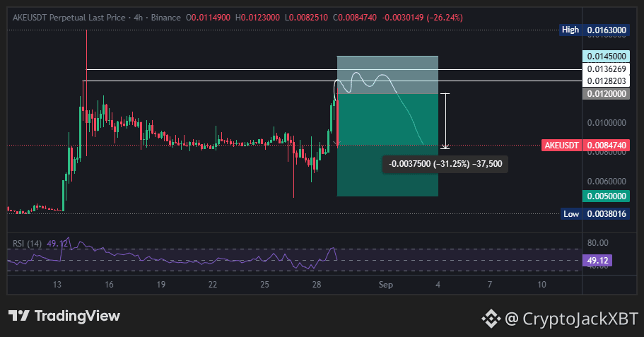Click the RSI (14) indicator title

[27, 244]
